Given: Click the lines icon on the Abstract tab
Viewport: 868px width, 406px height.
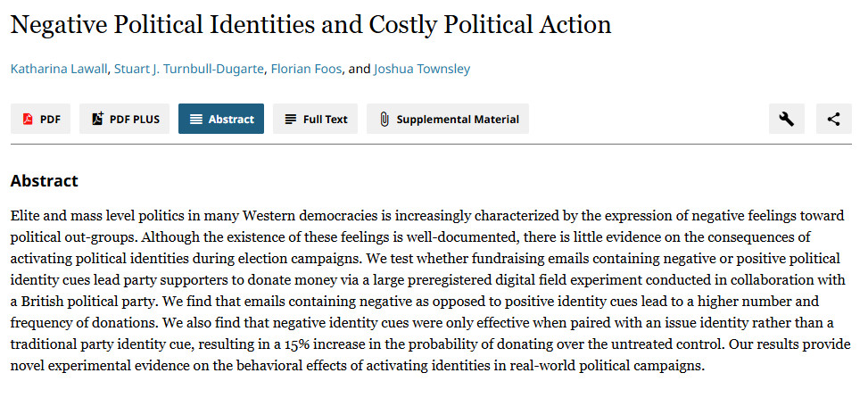Looking at the screenshot, I should pyautogui.click(x=196, y=119).
